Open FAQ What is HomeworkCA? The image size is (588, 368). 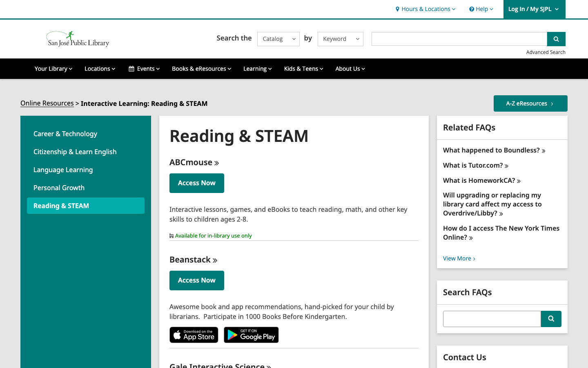[482, 180]
